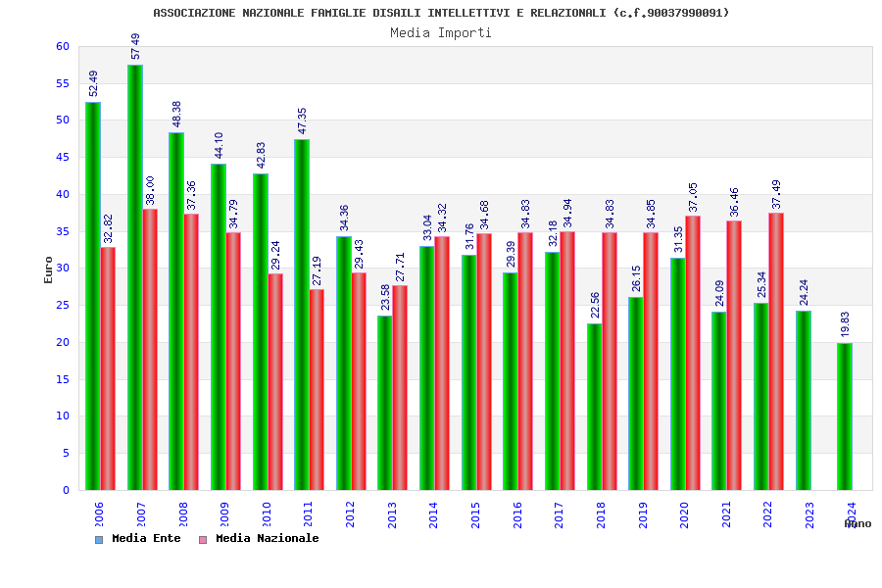Image resolution: width=882 pixels, height=588 pixels.
Task: Click the 2018 year axis label
Action: (602, 514)
